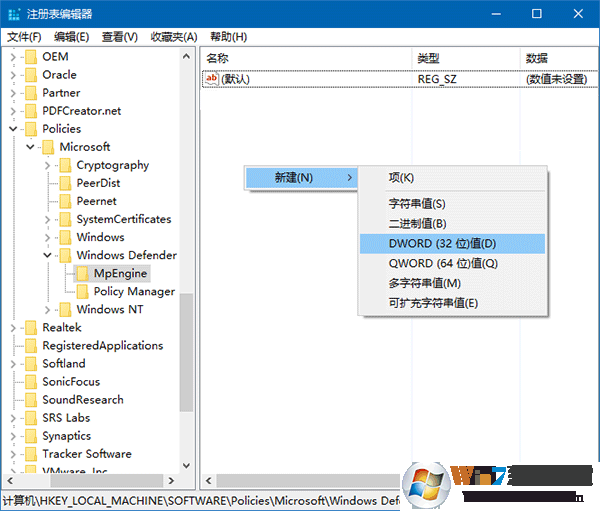Expand the Windows NT tree node

(47, 310)
